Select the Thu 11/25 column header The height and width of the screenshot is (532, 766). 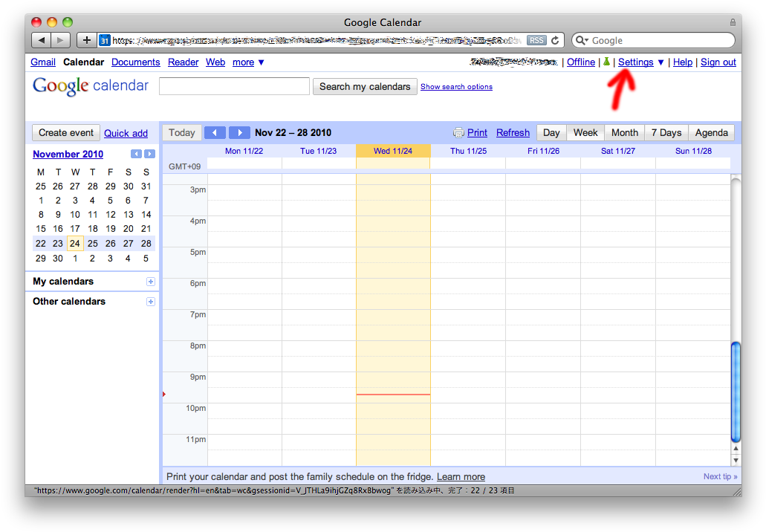point(468,151)
